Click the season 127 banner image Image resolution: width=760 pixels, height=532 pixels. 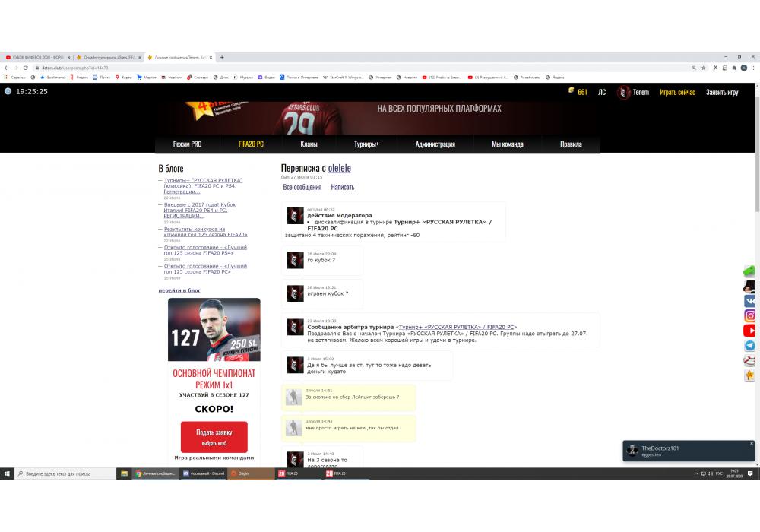(214, 330)
